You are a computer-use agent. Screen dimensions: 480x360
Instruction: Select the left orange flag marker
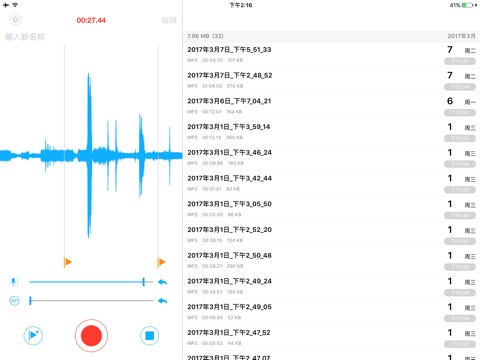[67, 262]
